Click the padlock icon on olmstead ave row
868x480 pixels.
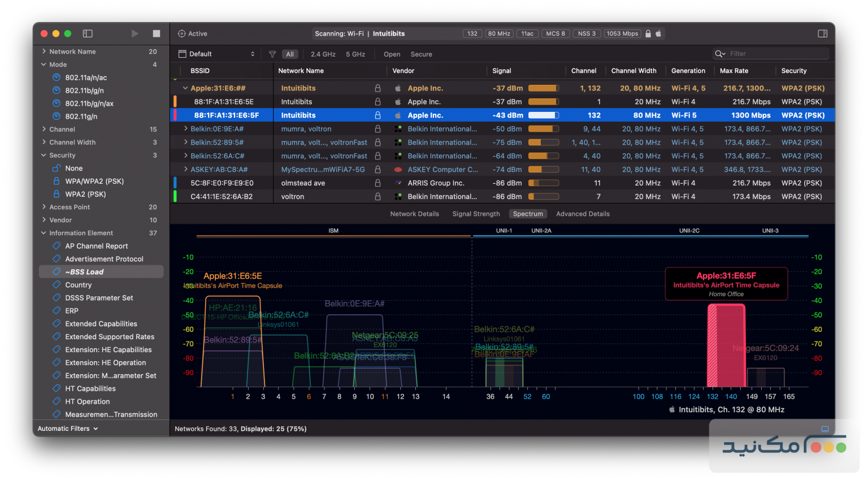(x=377, y=183)
